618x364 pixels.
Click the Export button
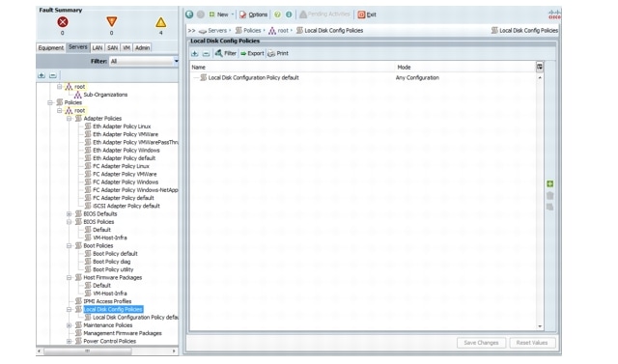coord(252,53)
